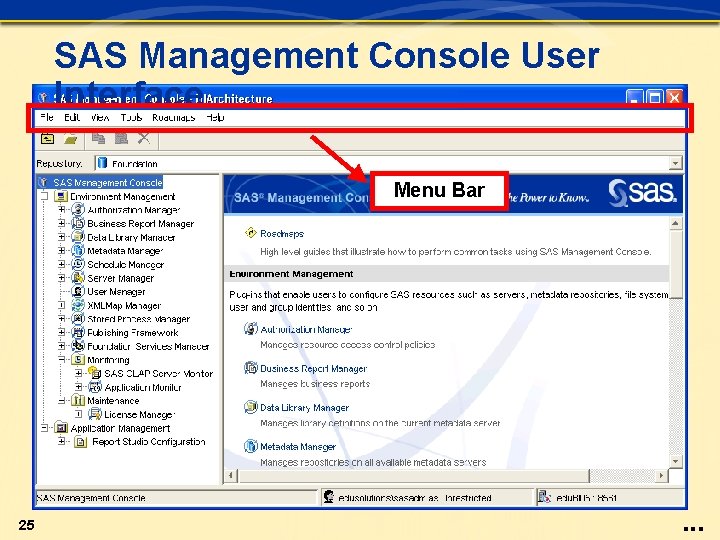Click License Manager tree icon
The image size is (720, 540).
click(x=95, y=414)
